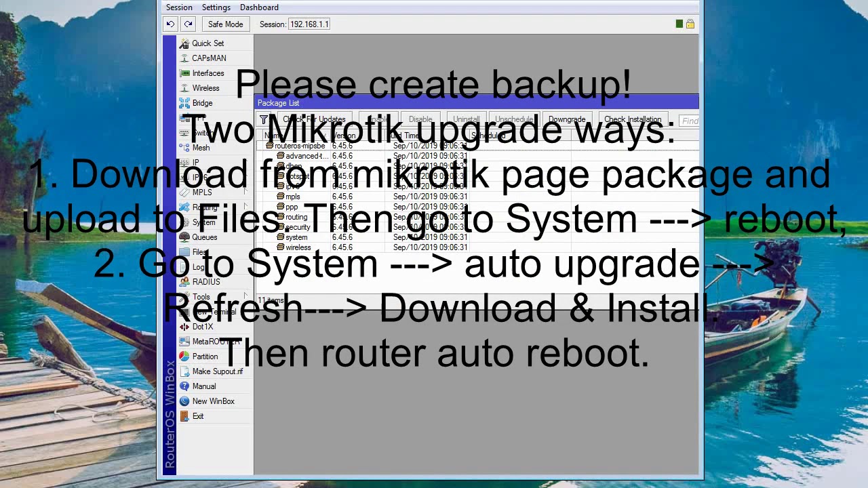Click the Make Supout.rif file icon

click(184, 371)
